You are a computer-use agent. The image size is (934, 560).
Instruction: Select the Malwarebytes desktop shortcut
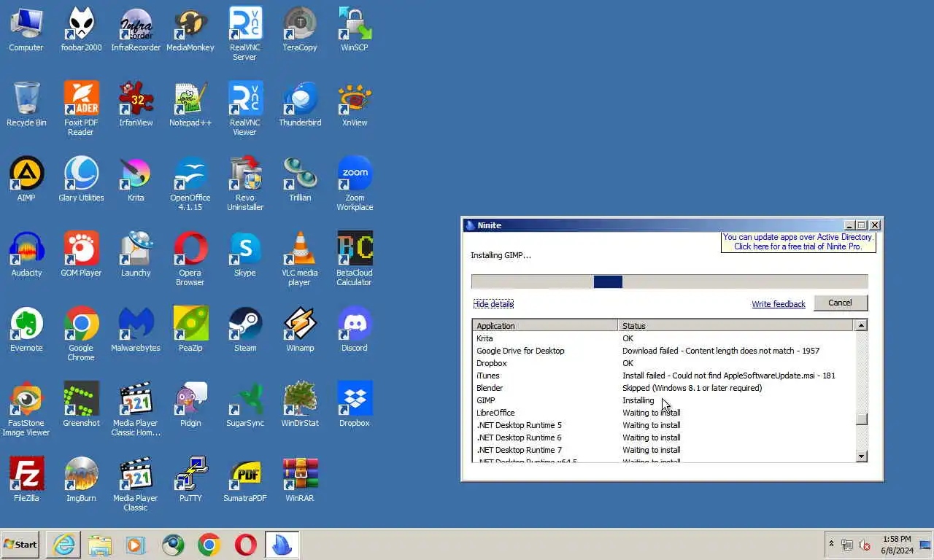coord(136,330)
